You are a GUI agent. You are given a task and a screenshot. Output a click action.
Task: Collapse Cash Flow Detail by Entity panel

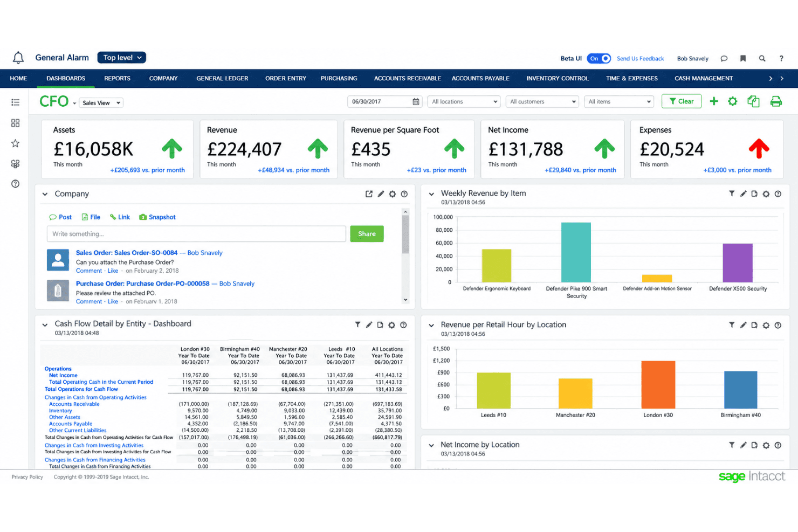pos(45,324)
